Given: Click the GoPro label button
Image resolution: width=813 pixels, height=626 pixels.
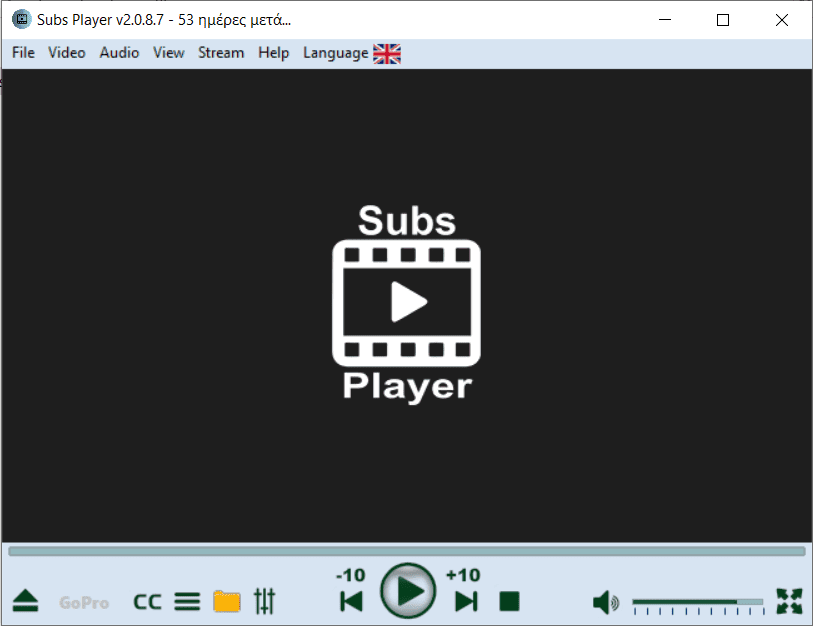Looking at the screenshot, I should [84, 603].
